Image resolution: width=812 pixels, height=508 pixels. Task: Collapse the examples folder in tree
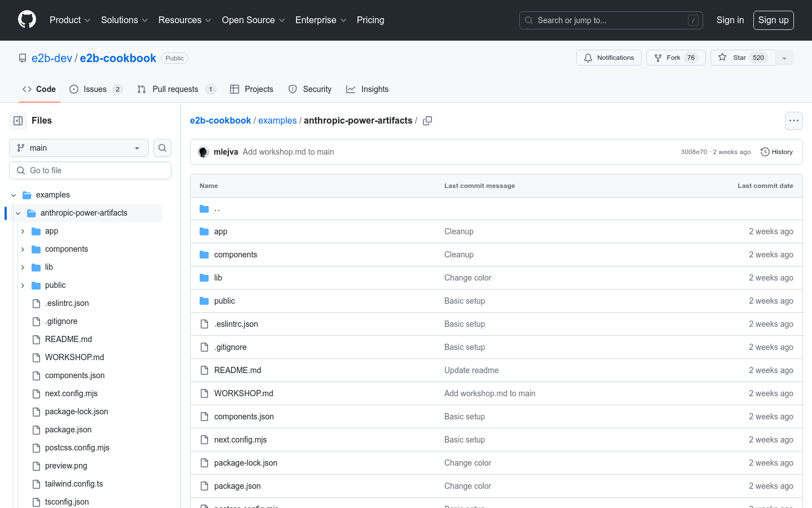tap(14, 195)
